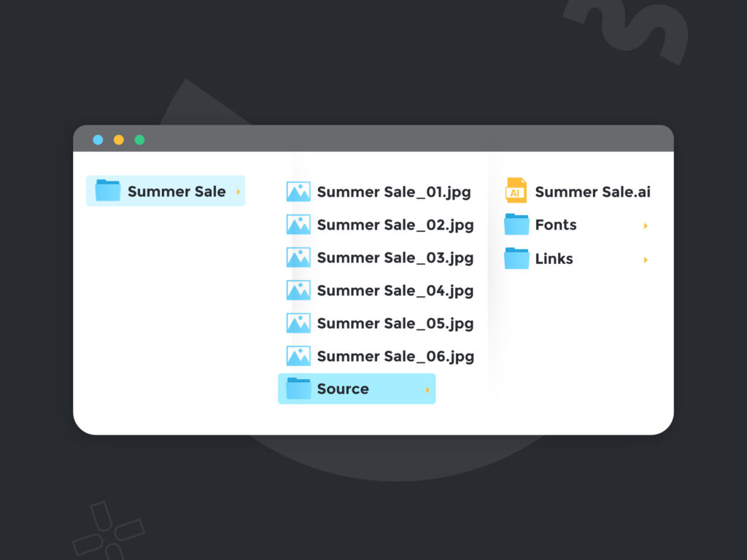Click the image icon of Summer Sale_01.jpg
747x560 pixels.
point(298,192)
